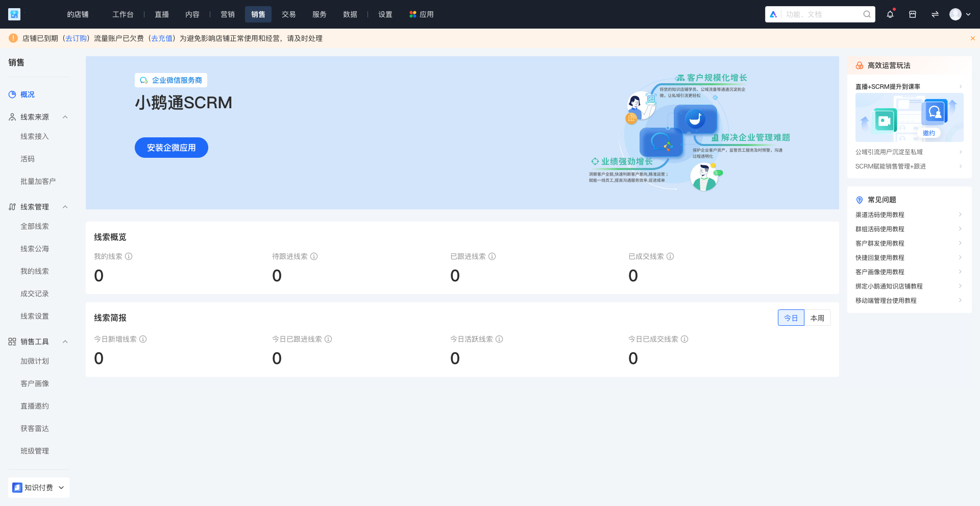Click info icon next to 今日活跃线索
The height and width of the screenshot is (506, 980).
click(x=499, y=339)
